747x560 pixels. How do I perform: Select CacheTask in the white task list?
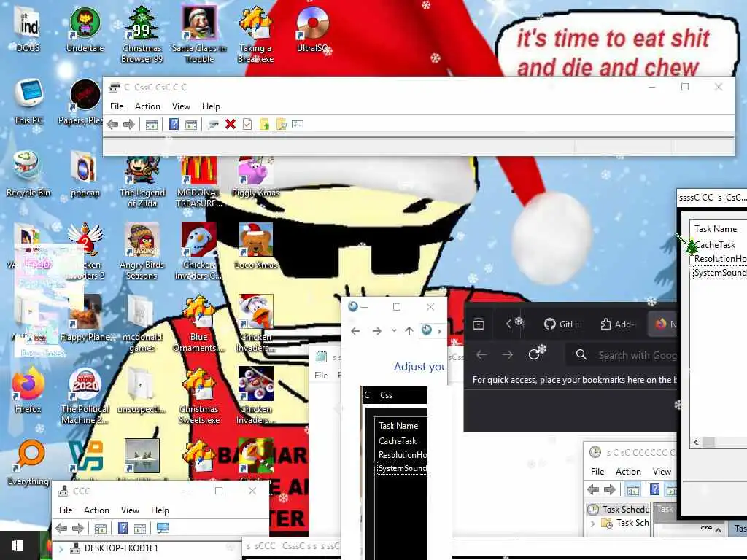(715, 245)
